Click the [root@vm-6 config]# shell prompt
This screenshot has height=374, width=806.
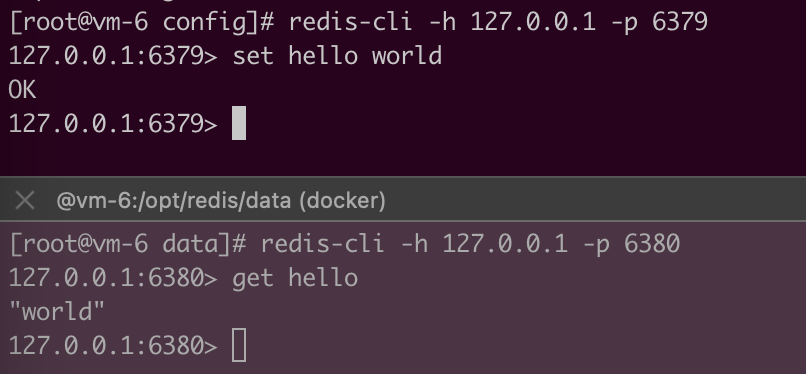tap(142, 22)
